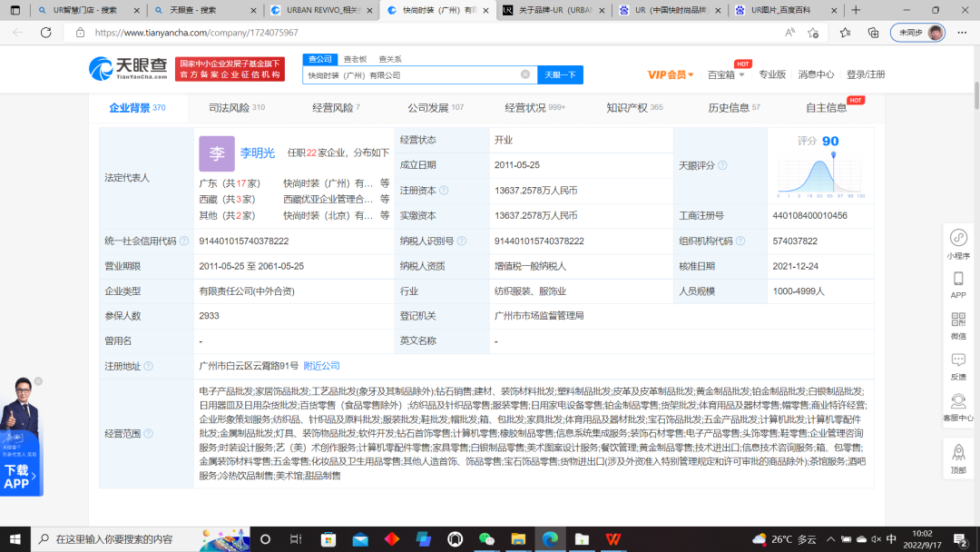Switch to the 公司发展 tab
Viewport: 980px width, 552px height.
[x=436, y=107]
